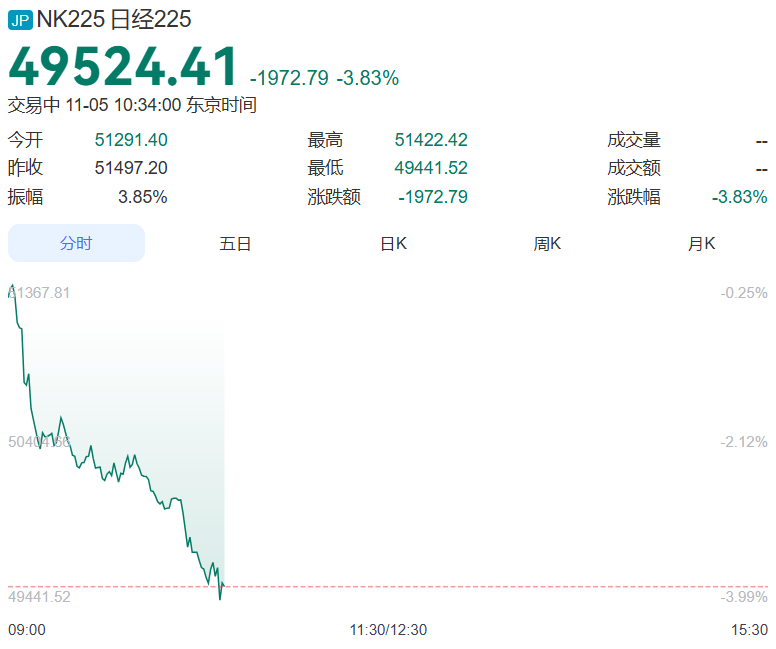The image size is (776, 649).
Task: Open the 日K chart tab
Action: click(393, 243)
